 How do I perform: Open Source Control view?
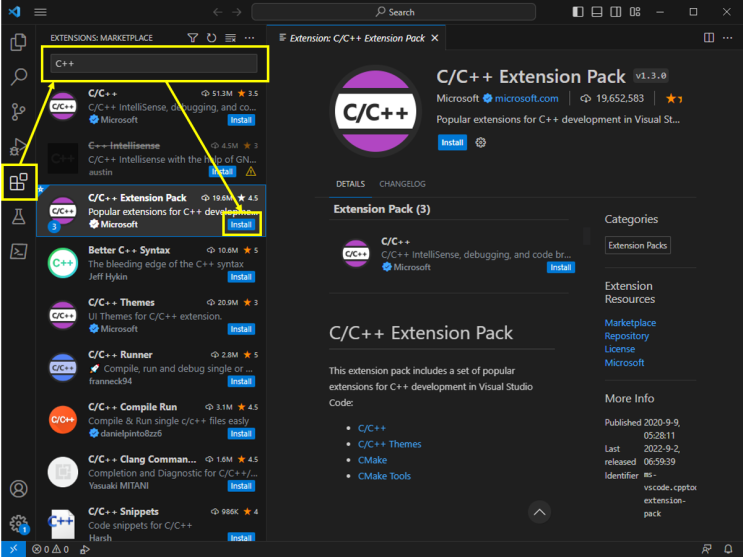point(18,112)
